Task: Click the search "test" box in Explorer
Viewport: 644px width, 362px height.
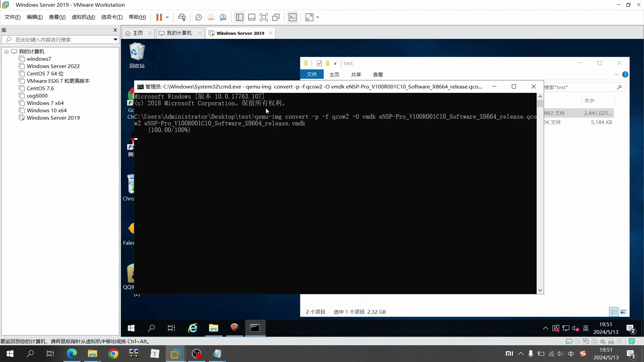Action: coord(584,87)
